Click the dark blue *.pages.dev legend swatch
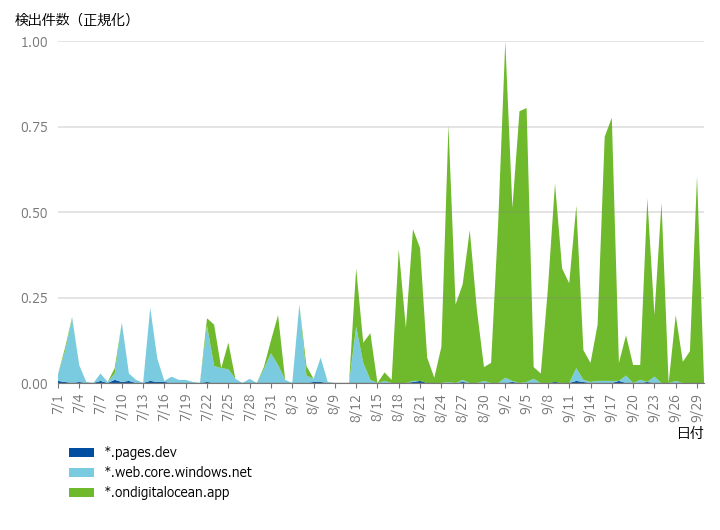The height and width of the screenshot is (530, 720). click(81, 452)
